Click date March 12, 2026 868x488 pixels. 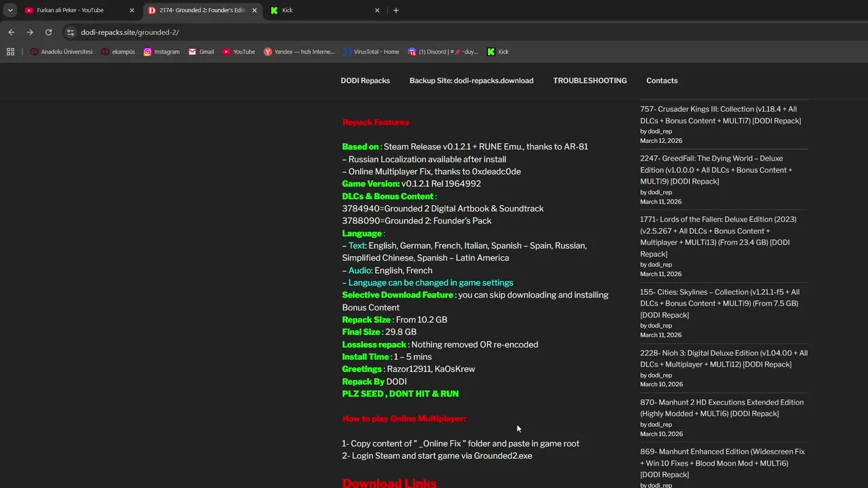click(661, 141)
